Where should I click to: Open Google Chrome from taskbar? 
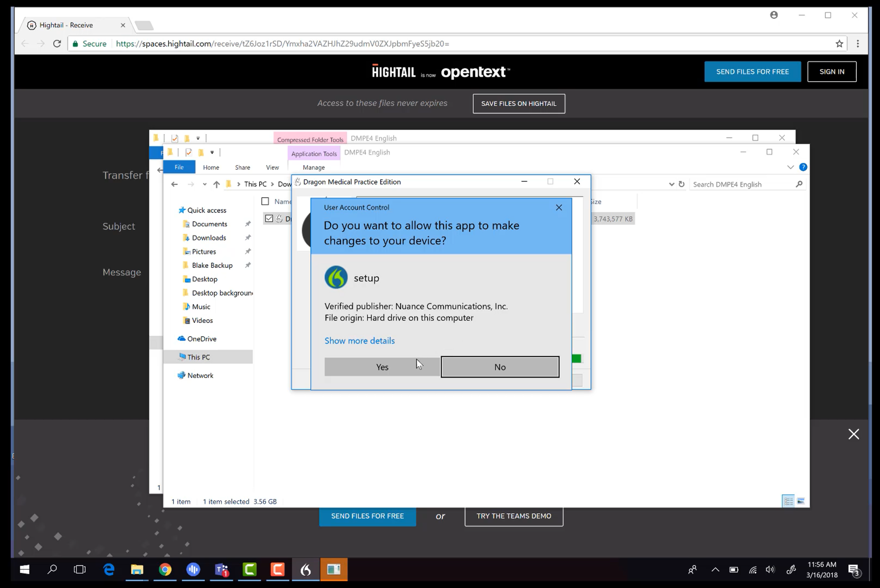(165, 570)
